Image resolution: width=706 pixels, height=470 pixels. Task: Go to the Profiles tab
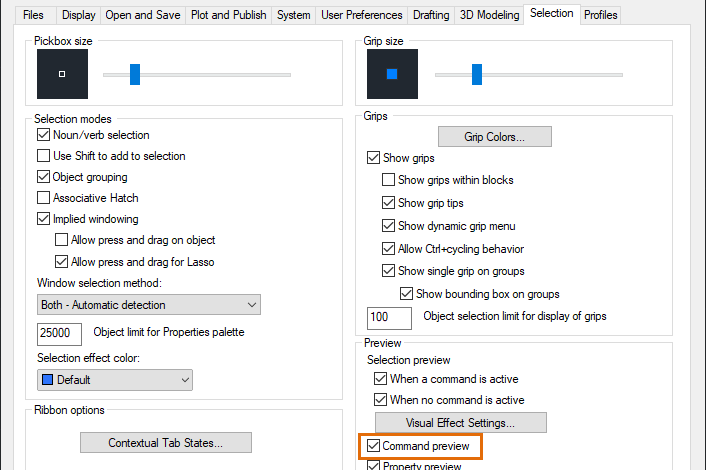[x=601, y=15]
